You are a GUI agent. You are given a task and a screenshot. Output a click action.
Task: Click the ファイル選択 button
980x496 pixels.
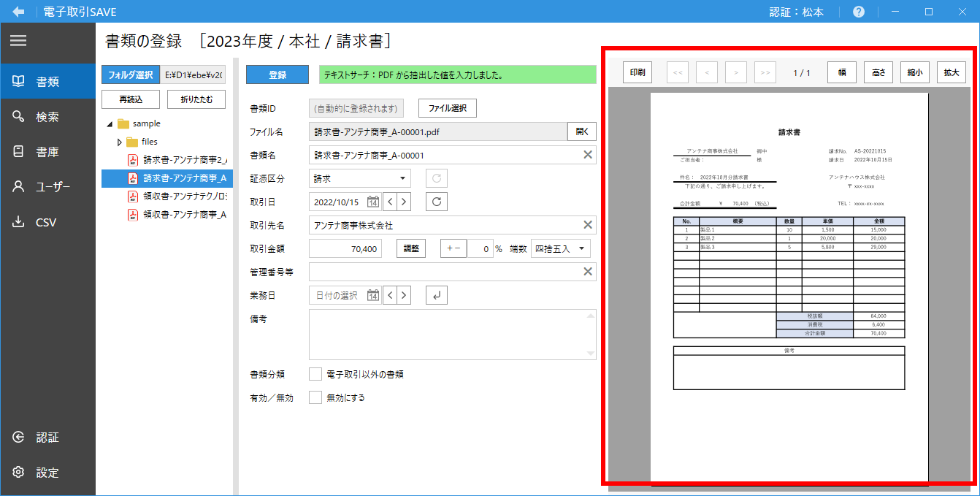[x=447, y=108]
